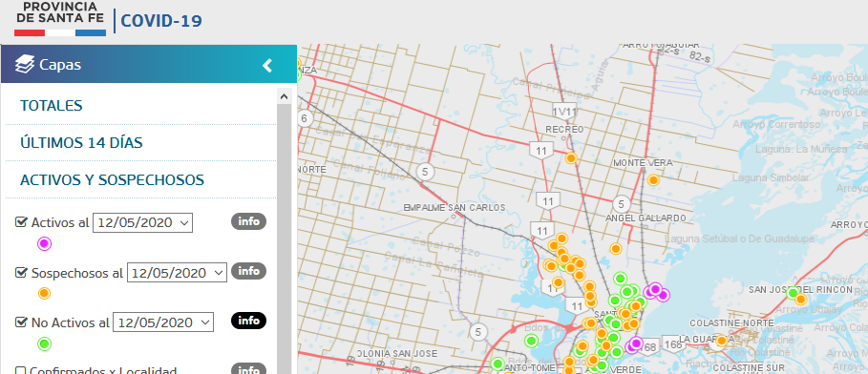Toggle the No Activos al checkbox
Viewport: 868px width, 374px height.
21,322
